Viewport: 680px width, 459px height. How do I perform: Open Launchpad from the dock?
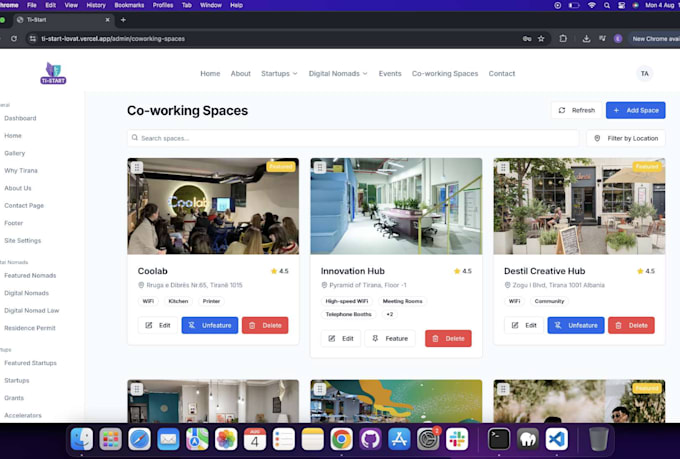pos(110,439)
